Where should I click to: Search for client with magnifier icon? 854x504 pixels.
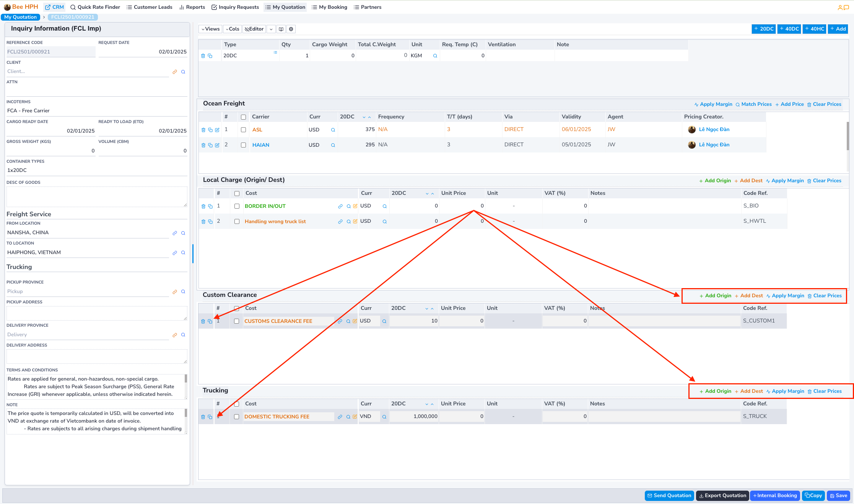tap(183, 72)
